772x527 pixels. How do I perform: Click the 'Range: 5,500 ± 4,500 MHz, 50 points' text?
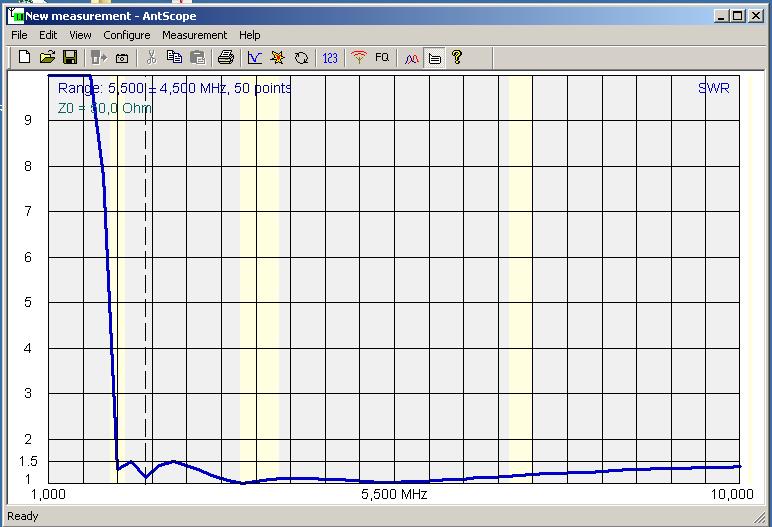[x=174, y=88]
